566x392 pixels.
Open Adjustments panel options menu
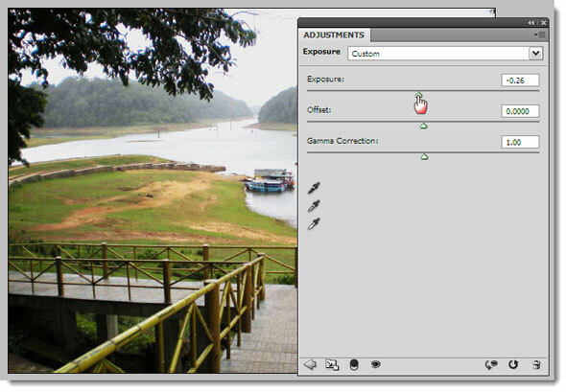click(x=540, y=35)
